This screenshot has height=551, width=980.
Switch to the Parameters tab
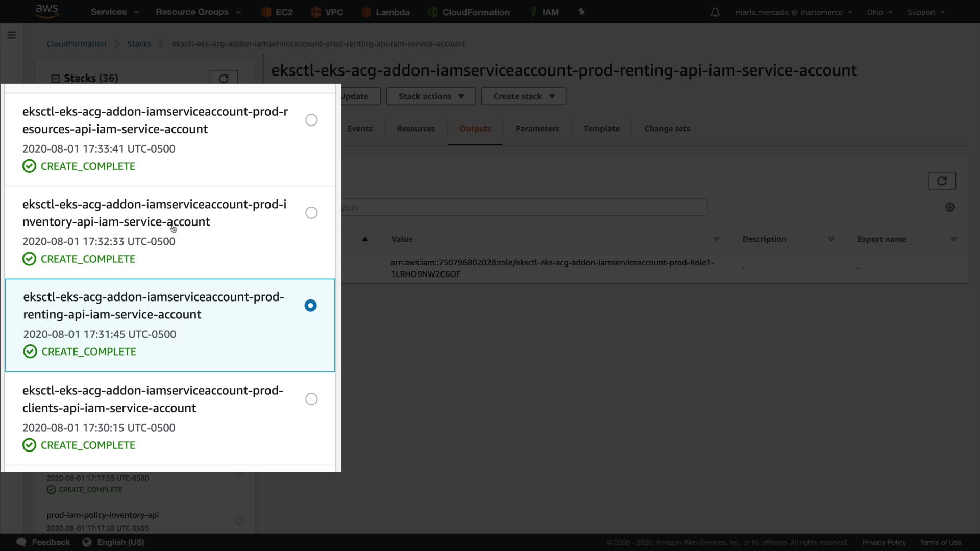(x=537, y=129)
